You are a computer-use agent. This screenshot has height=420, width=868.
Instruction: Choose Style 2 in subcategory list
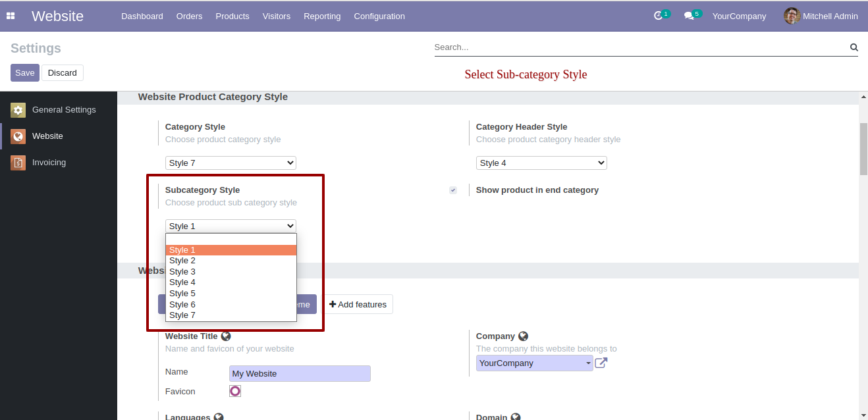pyautogui.click(x=231, y=261)
